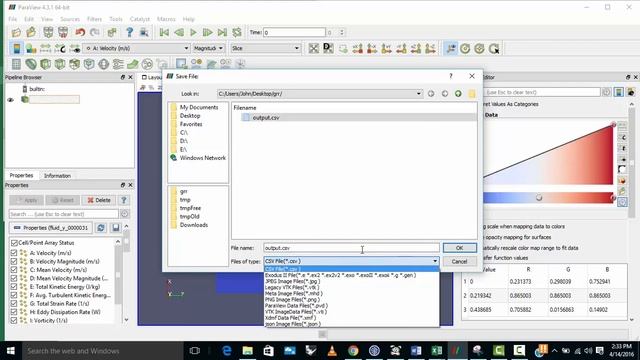Toggle Cell/Point Array Status checkbox
Viewport: 640px width, 360px height.
(14, 243)
